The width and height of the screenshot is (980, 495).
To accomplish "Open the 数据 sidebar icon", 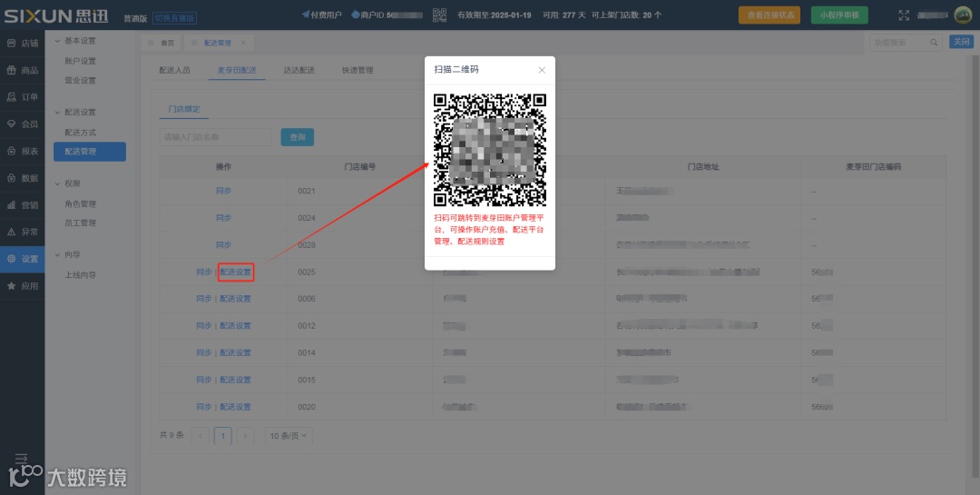I will coord(11,178).
